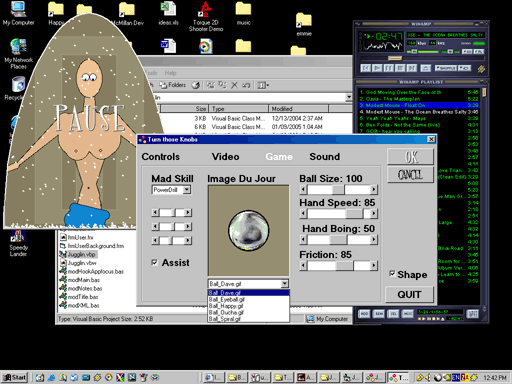Click Undo icon in Explorer toolbar
The image size is (512, 384).
246,85
